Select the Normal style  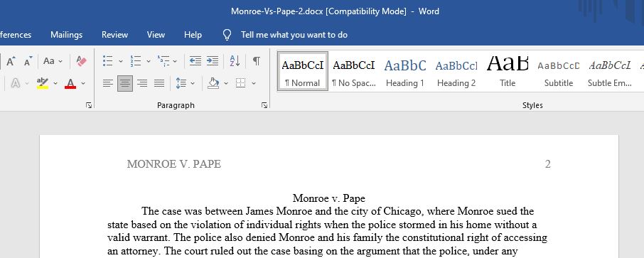pos(303,70)
